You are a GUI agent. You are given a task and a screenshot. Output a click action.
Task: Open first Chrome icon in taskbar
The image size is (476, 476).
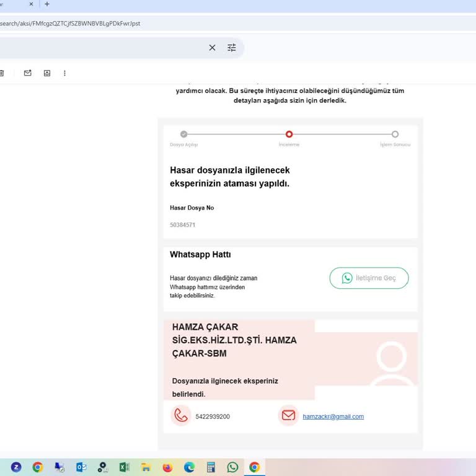pos(38,467)
